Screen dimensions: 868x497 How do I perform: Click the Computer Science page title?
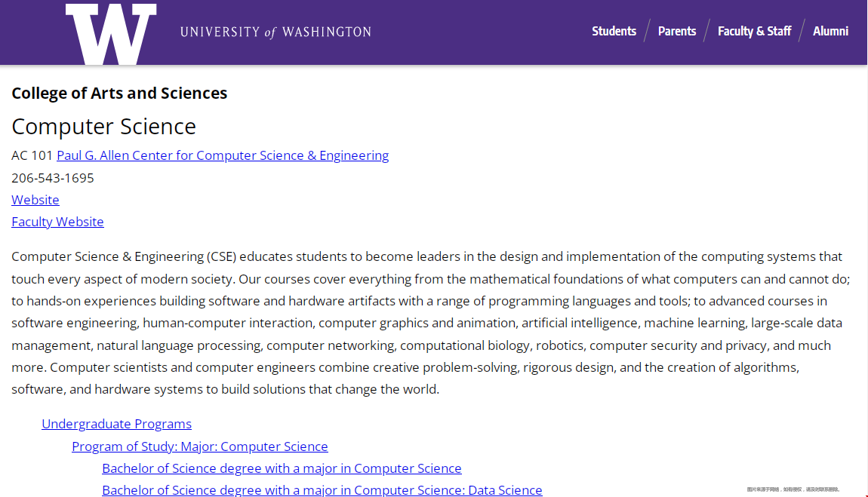point(103,126)
